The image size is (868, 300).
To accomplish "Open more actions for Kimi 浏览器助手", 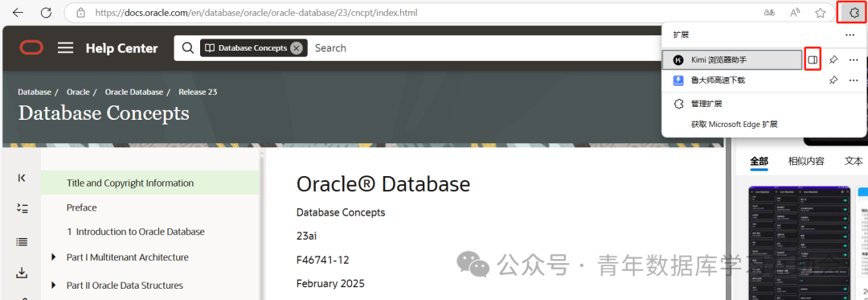I will (x=853, y=60).
